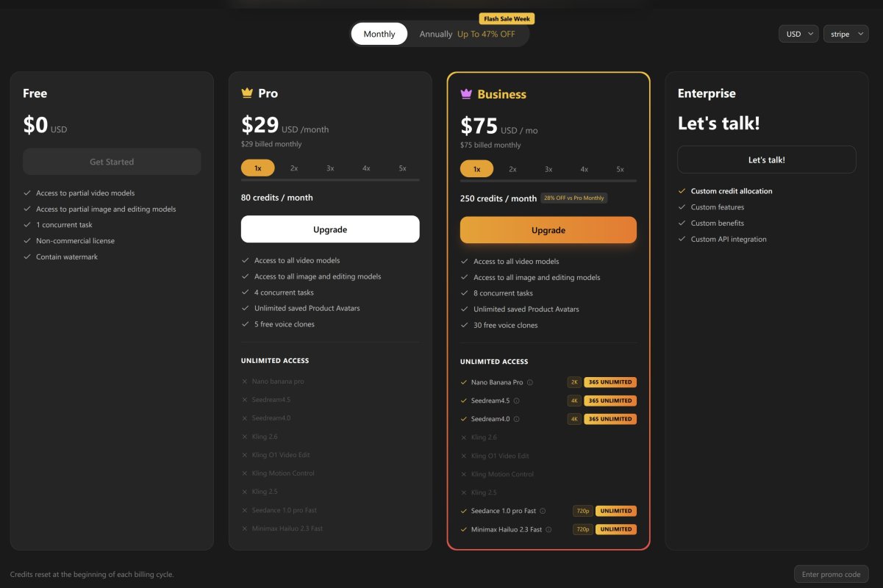
Task: Click info icon next to Seedance 1.0 pro Fast
Action: click(x=543, y=511)
